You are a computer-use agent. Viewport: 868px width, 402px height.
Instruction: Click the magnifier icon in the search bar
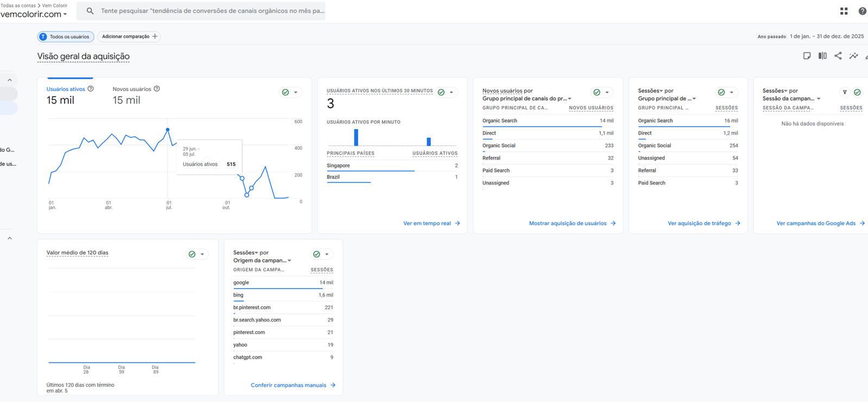(90, 11)
